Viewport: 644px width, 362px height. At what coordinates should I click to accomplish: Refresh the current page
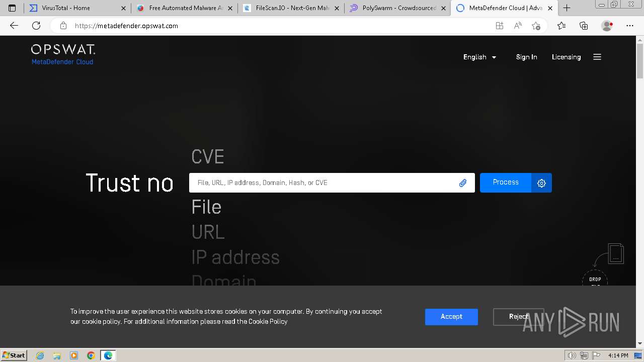36,26
